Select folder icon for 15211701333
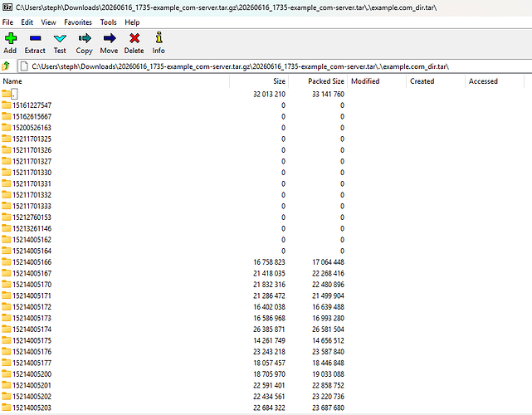532x415 pixels. coord(7,206)
